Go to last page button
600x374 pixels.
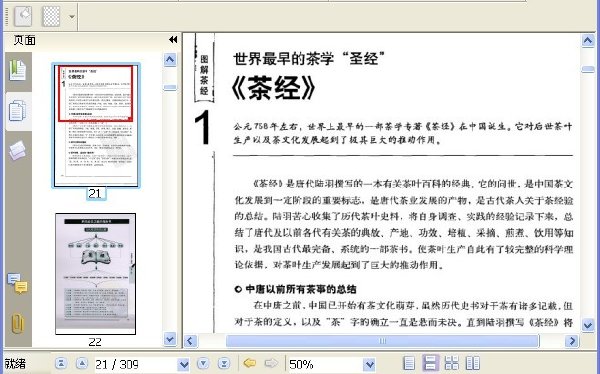pyautogui.click(x=224, y=363)
